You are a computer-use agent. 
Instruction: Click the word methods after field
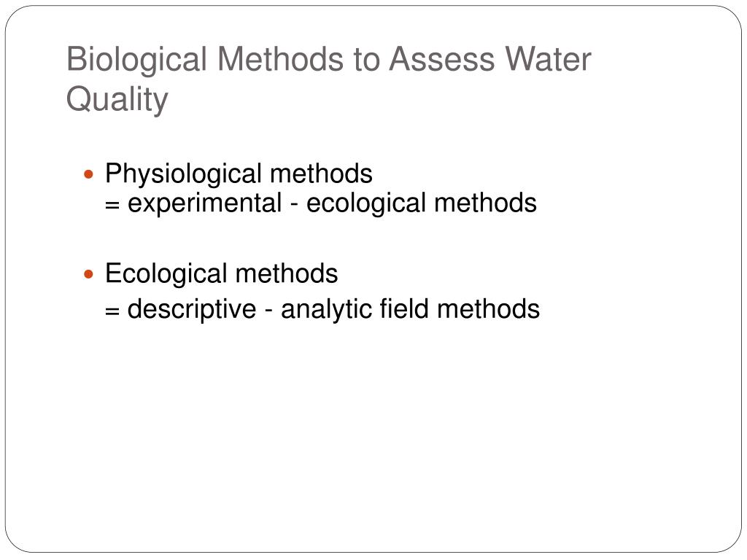[488, 308]
